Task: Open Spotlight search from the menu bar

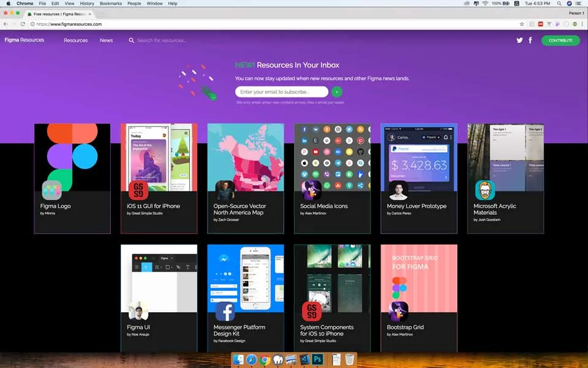Action: click(x=559, y=3)
